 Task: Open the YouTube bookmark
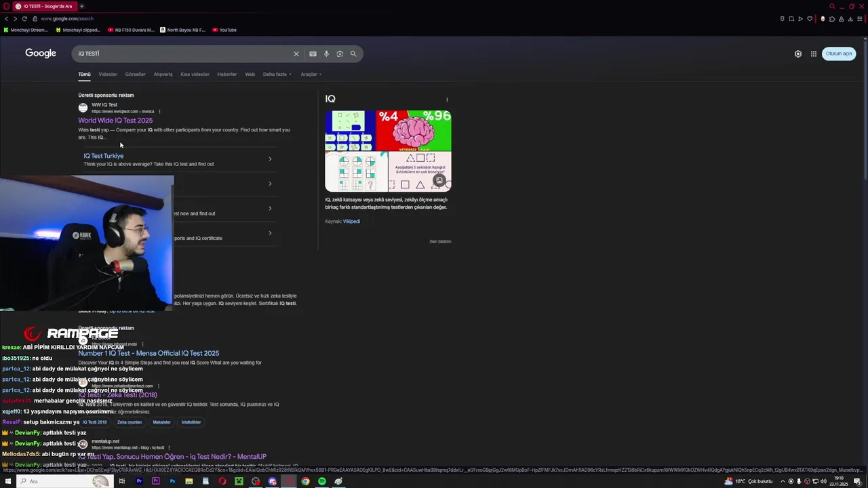(x=224, y=30)
